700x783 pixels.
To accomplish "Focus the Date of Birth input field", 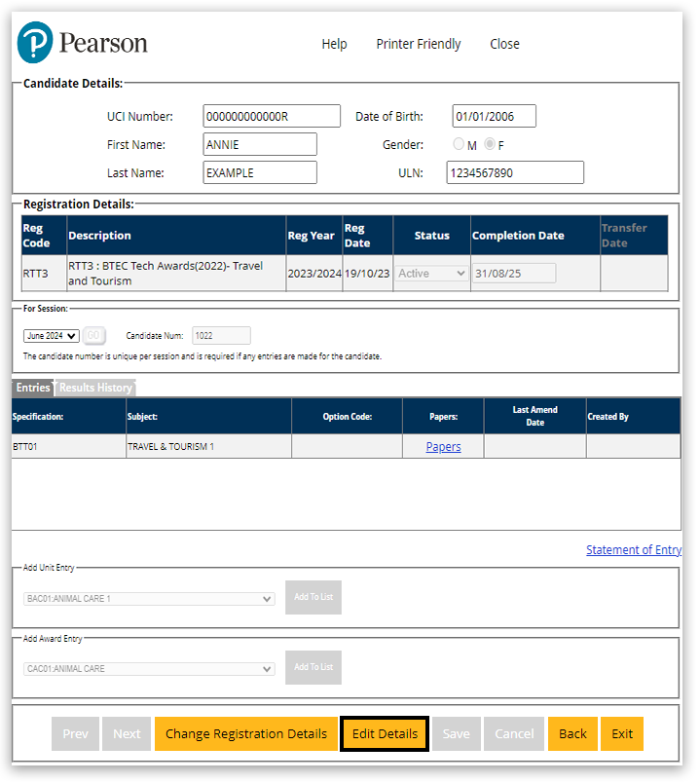I will (x=494, y=117).
